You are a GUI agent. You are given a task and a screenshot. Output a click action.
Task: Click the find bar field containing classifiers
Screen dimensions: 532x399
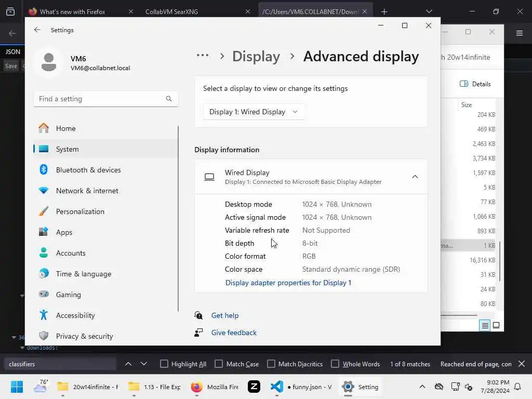click(60, 364)
